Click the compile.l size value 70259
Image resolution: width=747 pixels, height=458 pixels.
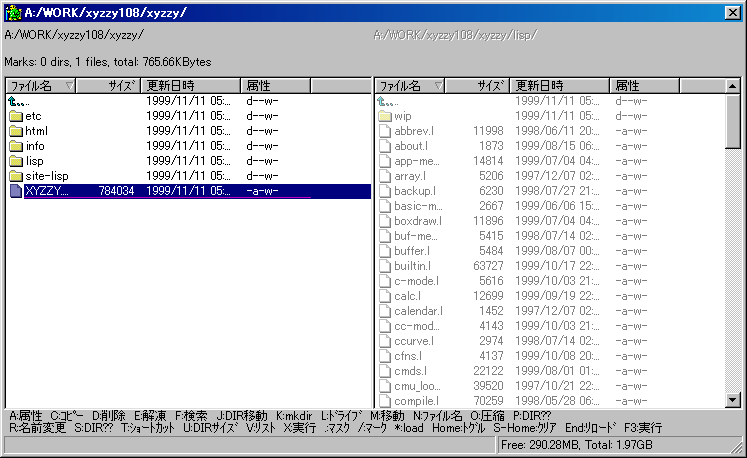[x=488, y=401]
